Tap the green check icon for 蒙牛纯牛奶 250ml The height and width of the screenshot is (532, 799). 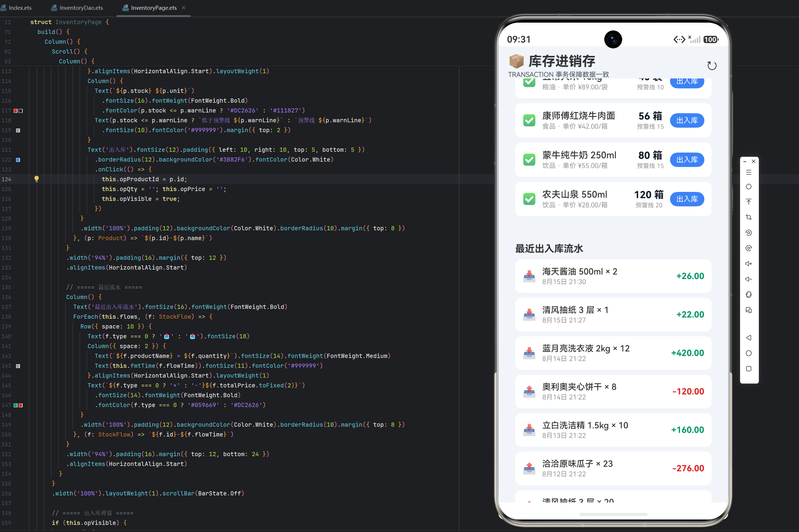click(x=529, y=160)
